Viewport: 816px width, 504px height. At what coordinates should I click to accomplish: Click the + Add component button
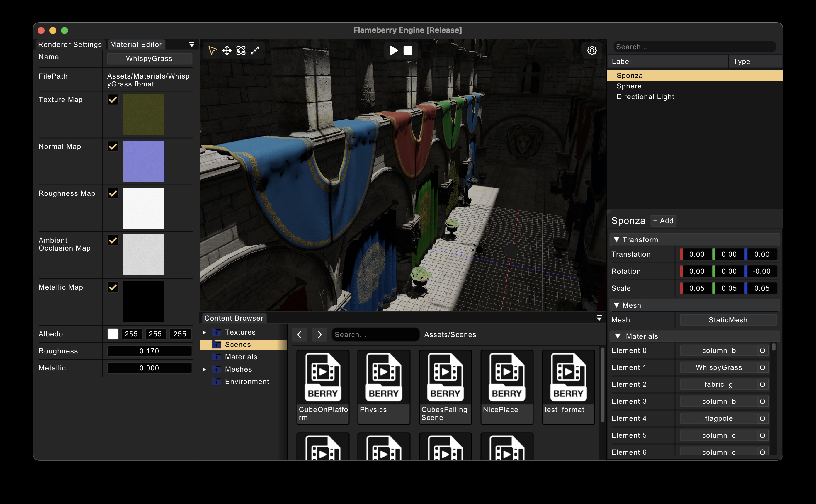tap(663, 221)
